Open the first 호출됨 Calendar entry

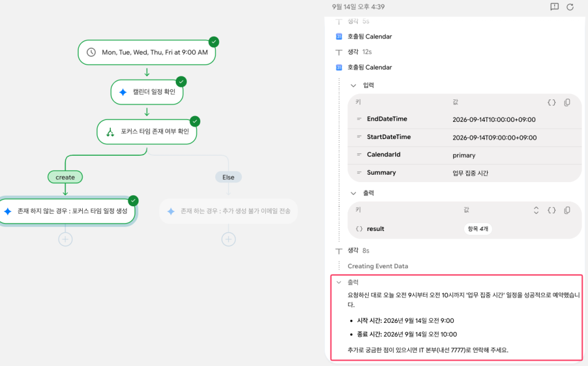pos(369,36)
